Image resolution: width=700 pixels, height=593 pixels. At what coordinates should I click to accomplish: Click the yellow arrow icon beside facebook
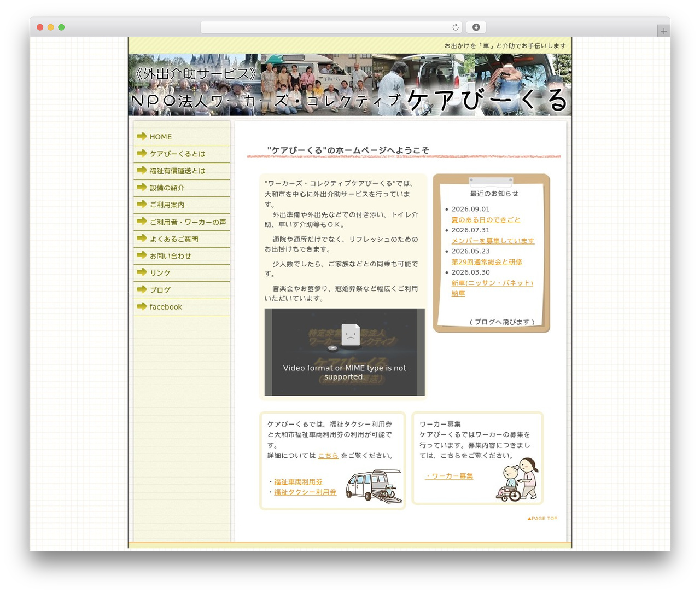[x=142, y=306]
